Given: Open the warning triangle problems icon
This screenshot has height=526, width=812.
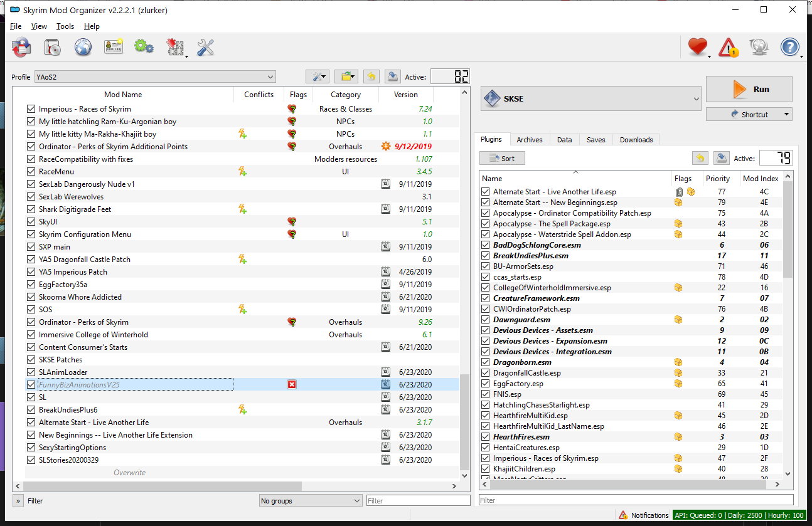Looking at the screenshot, I should point(729,47).
